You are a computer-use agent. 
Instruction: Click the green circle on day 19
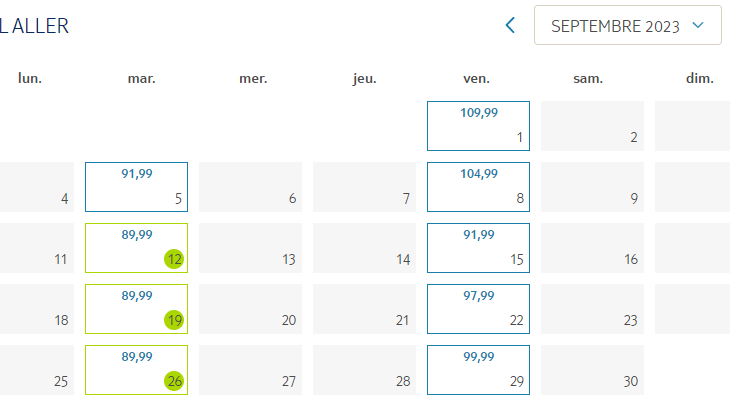pyautogui.click(x=174, y=320)
